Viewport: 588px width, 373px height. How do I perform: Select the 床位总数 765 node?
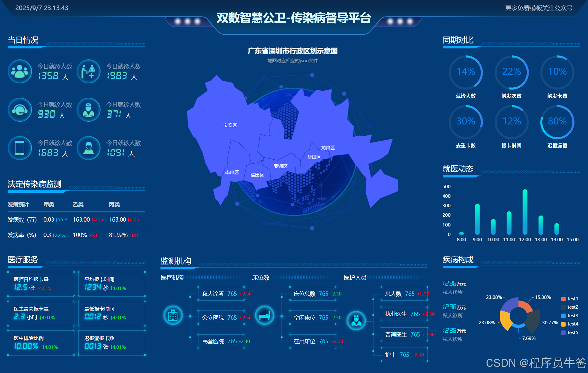[x=313, y=294]
